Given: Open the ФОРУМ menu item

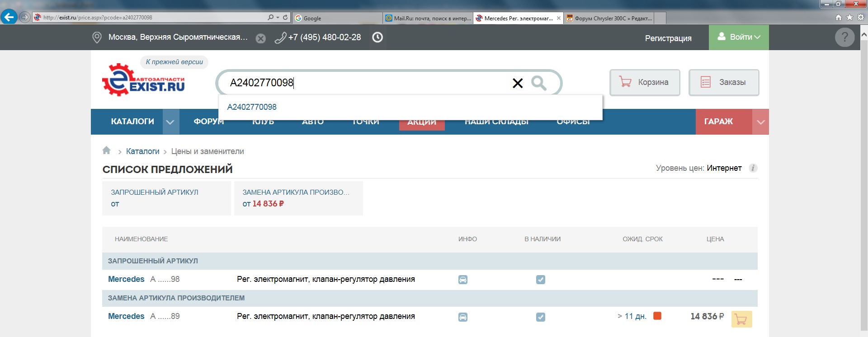Looking at the screenshot, I should point(209,122).
